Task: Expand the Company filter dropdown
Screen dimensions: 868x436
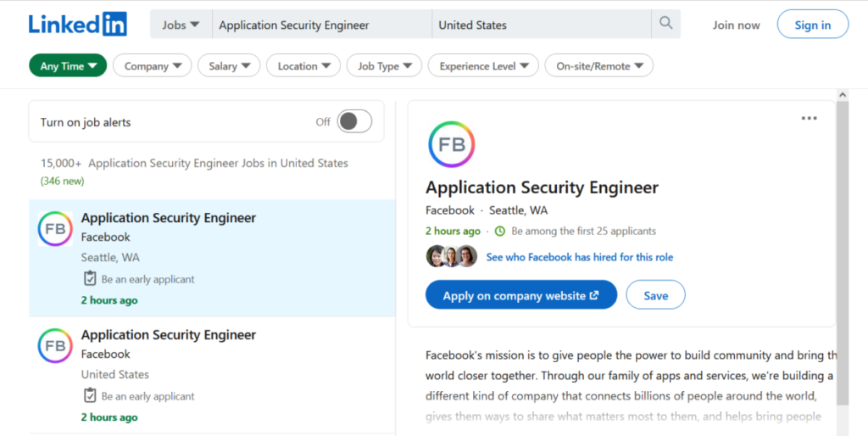Action: [153, 65]
